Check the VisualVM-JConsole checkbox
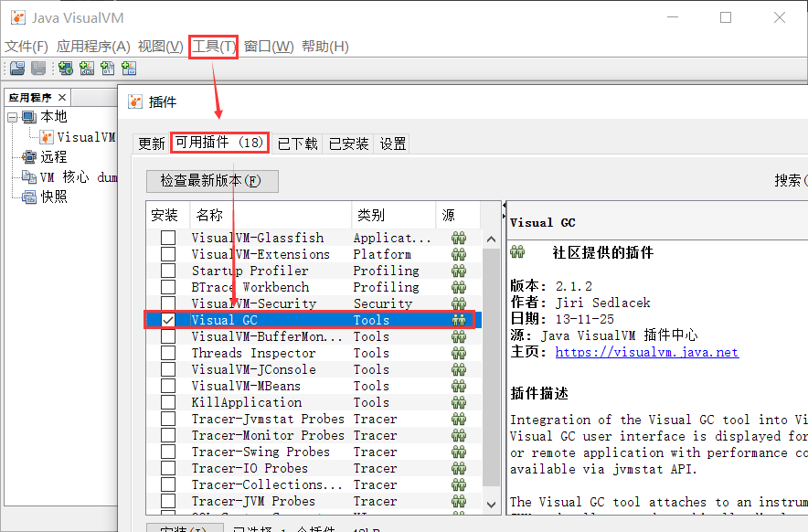Image resolution: width=808 pixels, height=532 pixels. tap(168, 369)
